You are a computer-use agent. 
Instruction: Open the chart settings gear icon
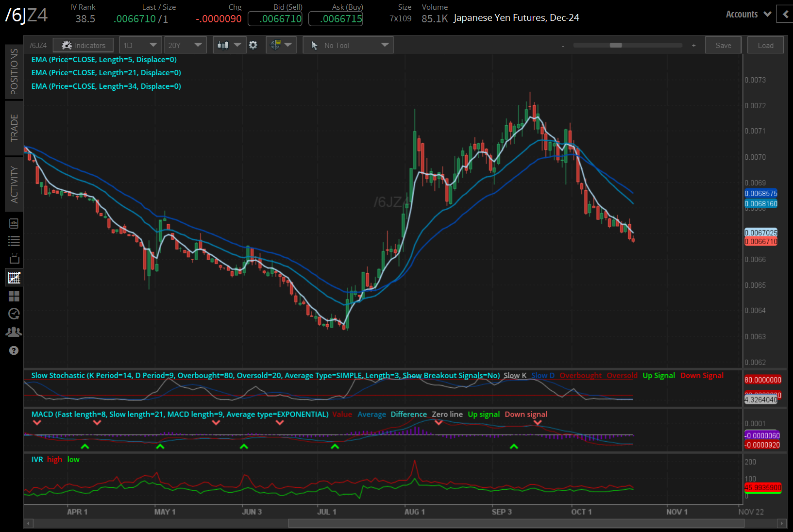click(x=253, y=45)
